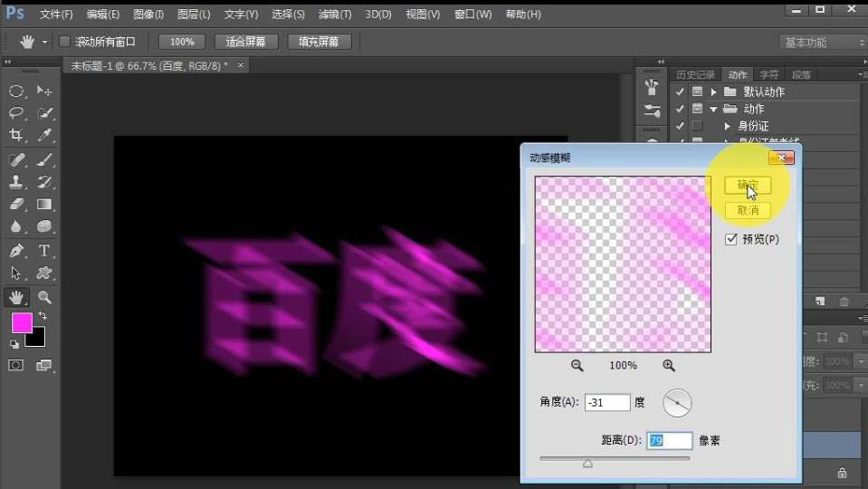Select the Path Selection tool
This screenshot has height=489, width=868.
tap(16, 273)
